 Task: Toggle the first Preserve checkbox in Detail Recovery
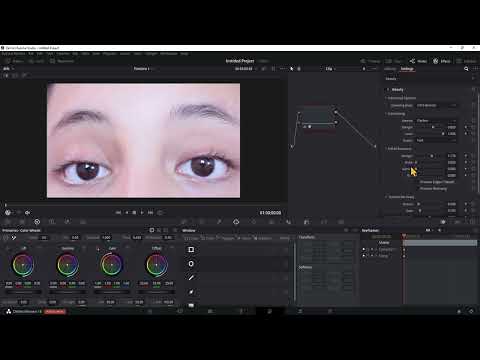[x=417, y=182]
